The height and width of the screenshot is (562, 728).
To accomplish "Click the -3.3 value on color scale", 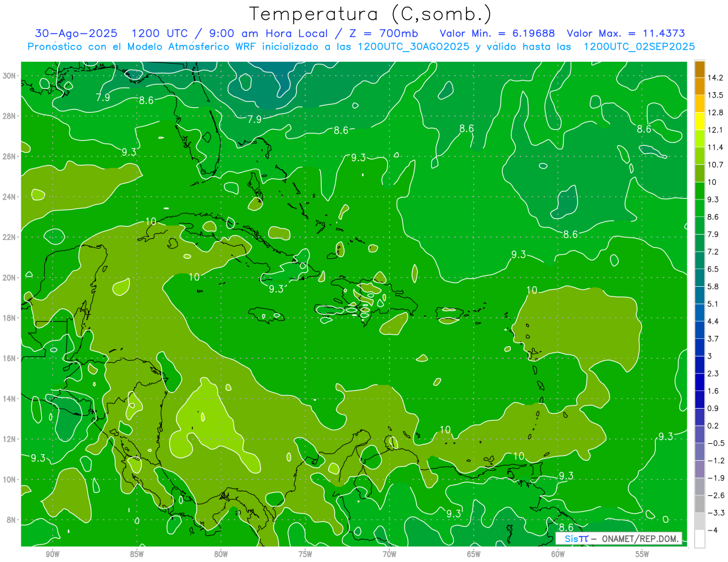I will coord(715,513).
